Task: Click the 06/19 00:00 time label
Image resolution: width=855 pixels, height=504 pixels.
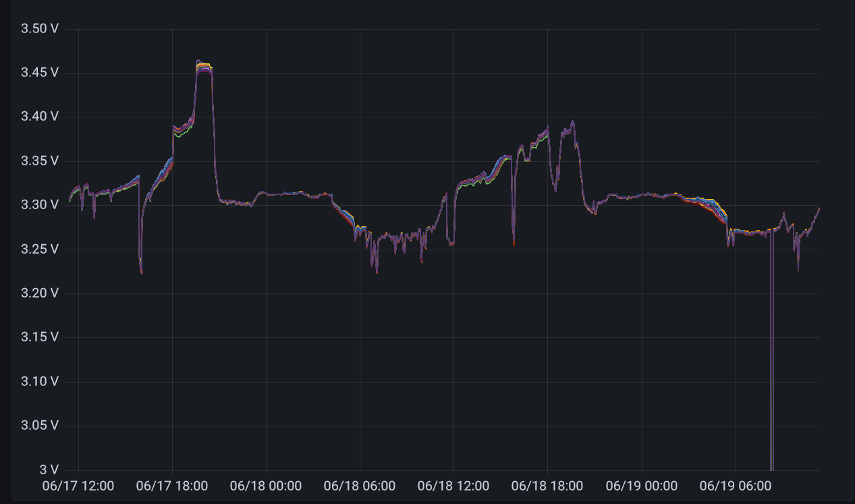Action: coord(641,486)
